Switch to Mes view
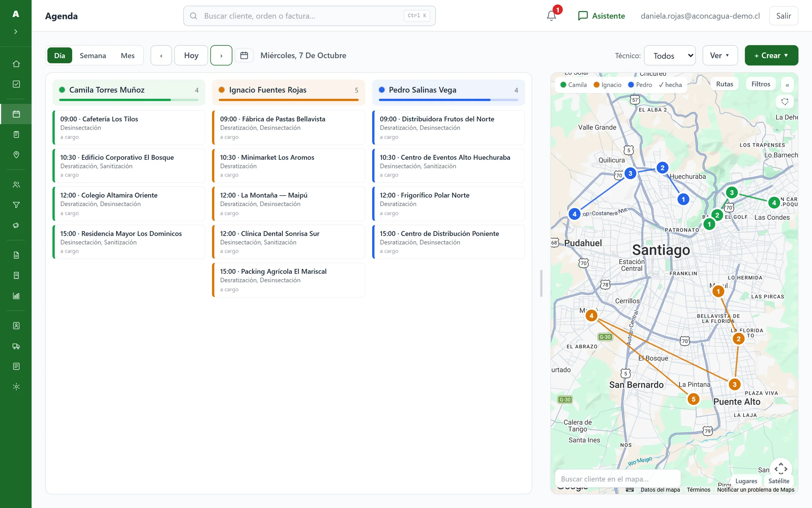This screenshot has width=812, height=508. click(128, 56)
